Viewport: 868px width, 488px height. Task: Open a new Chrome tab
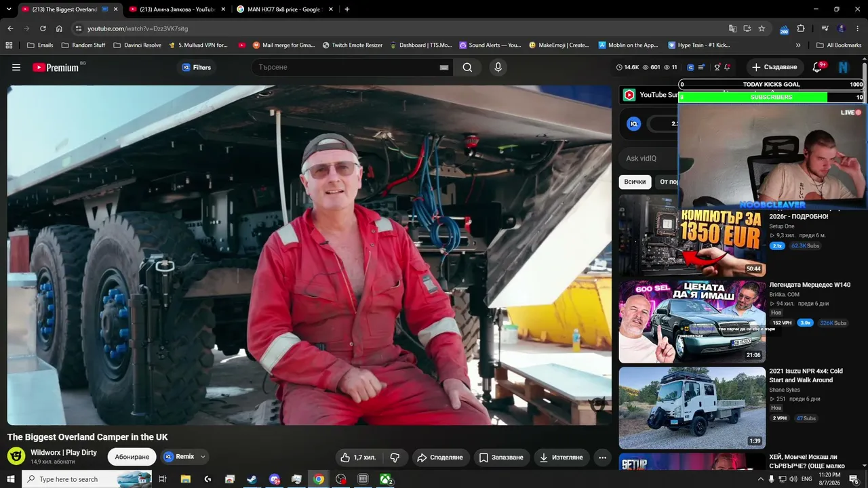pos(347,9)
